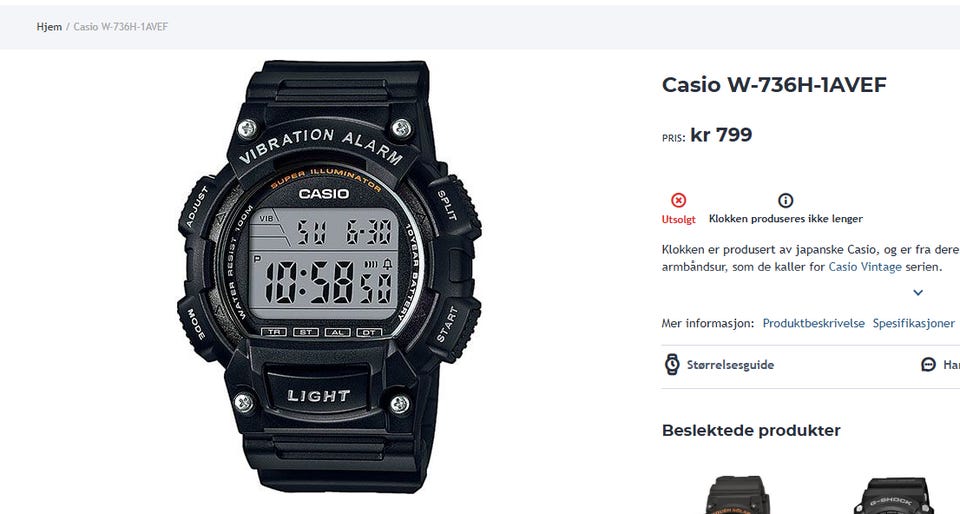Expand the product description with chevron
960x514 pixels.
click(918, 292)
